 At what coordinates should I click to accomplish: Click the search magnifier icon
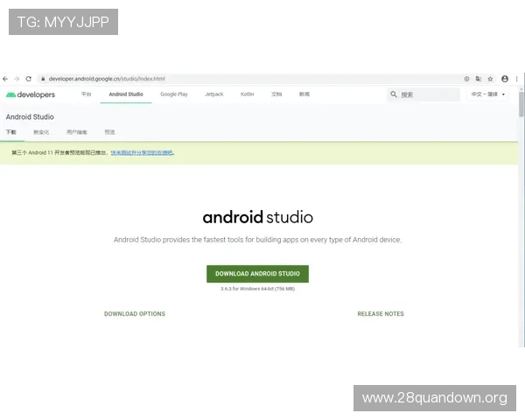(x=395, y=94)
